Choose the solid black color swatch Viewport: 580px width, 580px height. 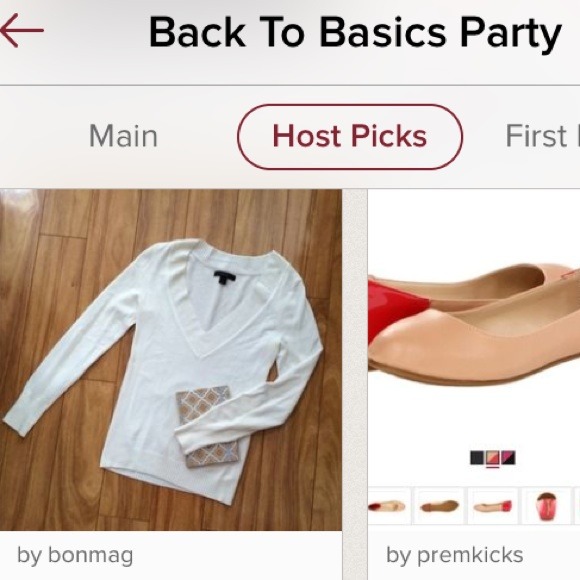click(477, 458)
